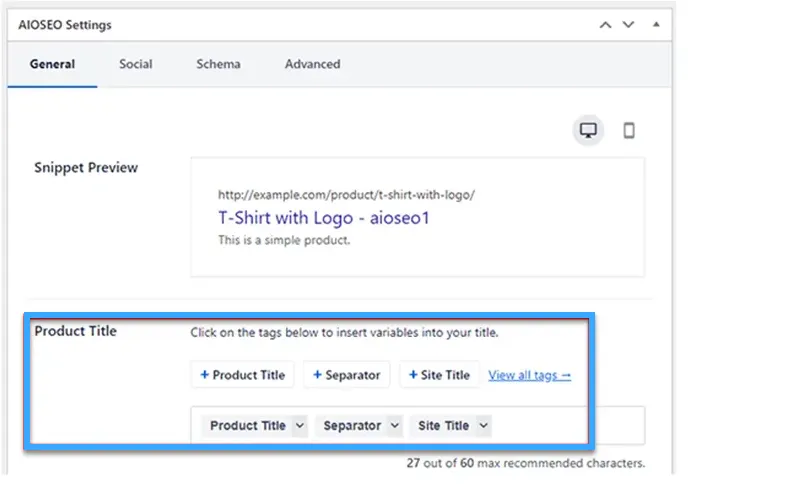
Task: Insert the + Site Title tag
Action: (x=439, y=375)
